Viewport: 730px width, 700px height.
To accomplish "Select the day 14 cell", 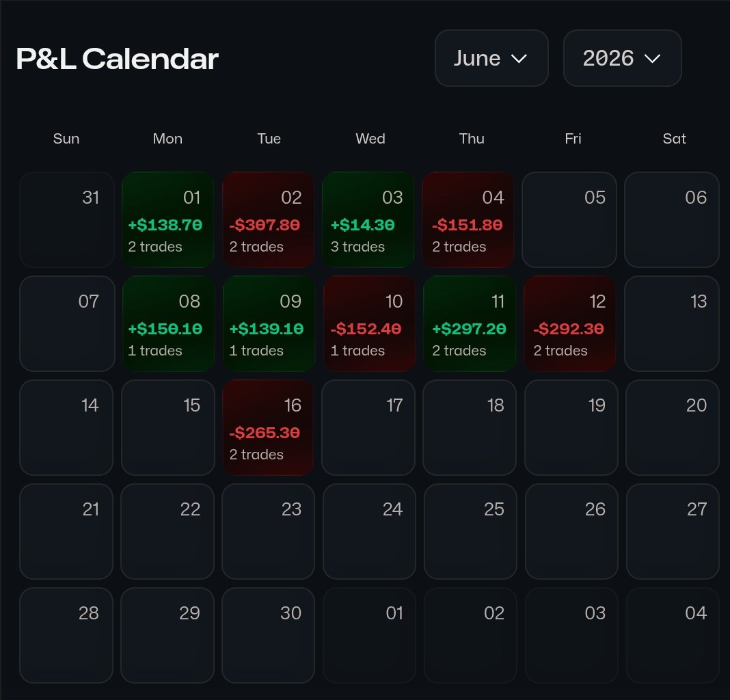I will tap(66, 427).
